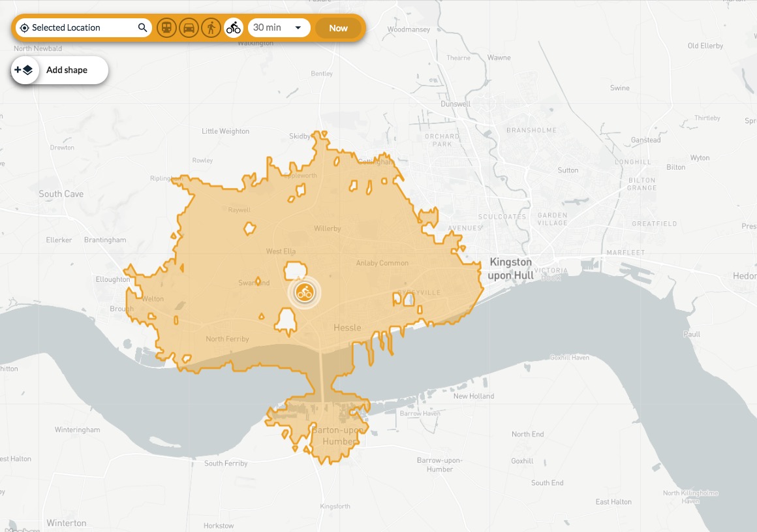Click the current location target icon
This screenshot has width=757, height=532.
click(23, 27)
